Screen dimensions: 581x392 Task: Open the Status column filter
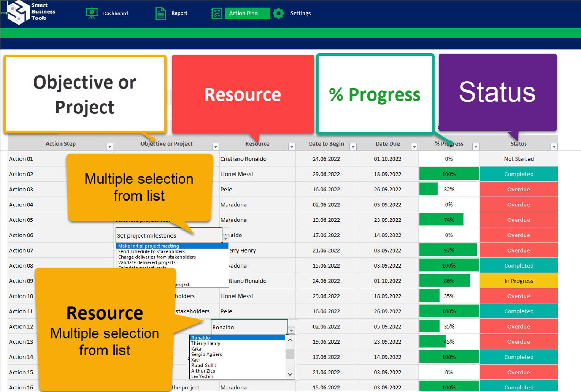pos(554,147)
